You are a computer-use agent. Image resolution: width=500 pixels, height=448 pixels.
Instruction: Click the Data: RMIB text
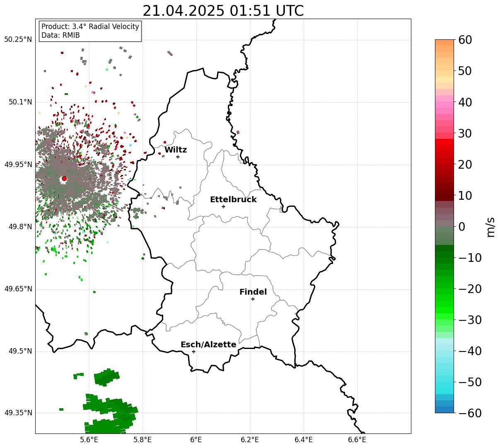(60, 36)
